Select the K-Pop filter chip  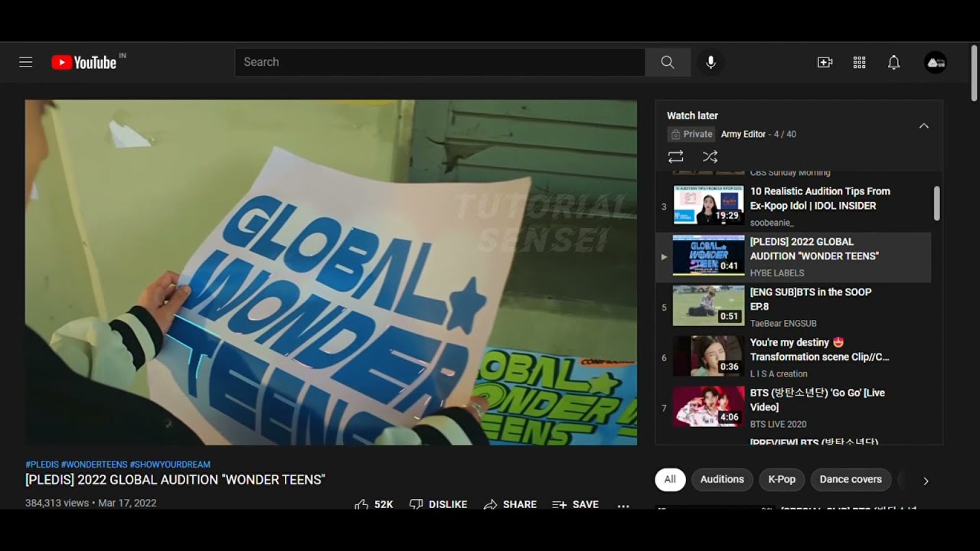pos(782,479)
